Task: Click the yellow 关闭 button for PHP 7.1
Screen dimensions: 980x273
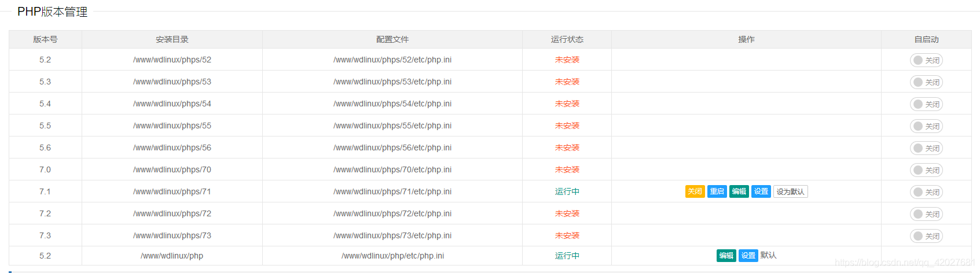Action: 695,191
